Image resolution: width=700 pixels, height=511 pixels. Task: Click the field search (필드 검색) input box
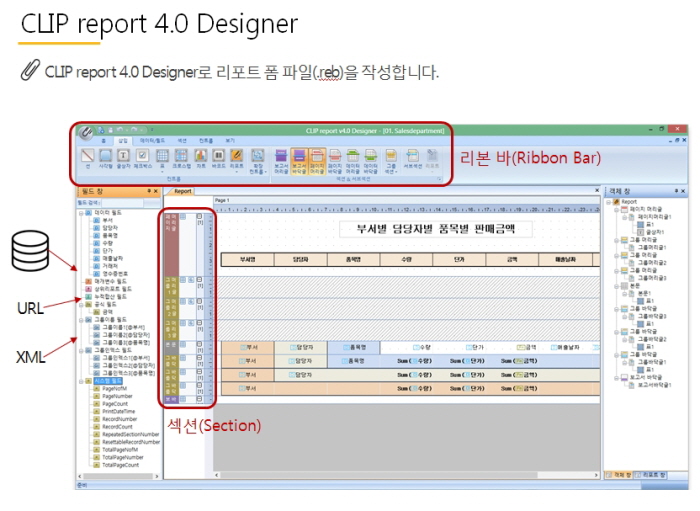point(122,203)
